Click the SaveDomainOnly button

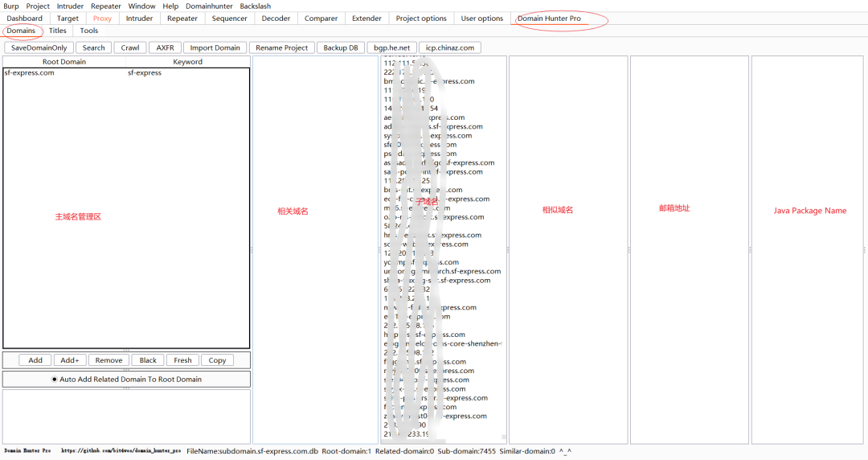(39, 47)
